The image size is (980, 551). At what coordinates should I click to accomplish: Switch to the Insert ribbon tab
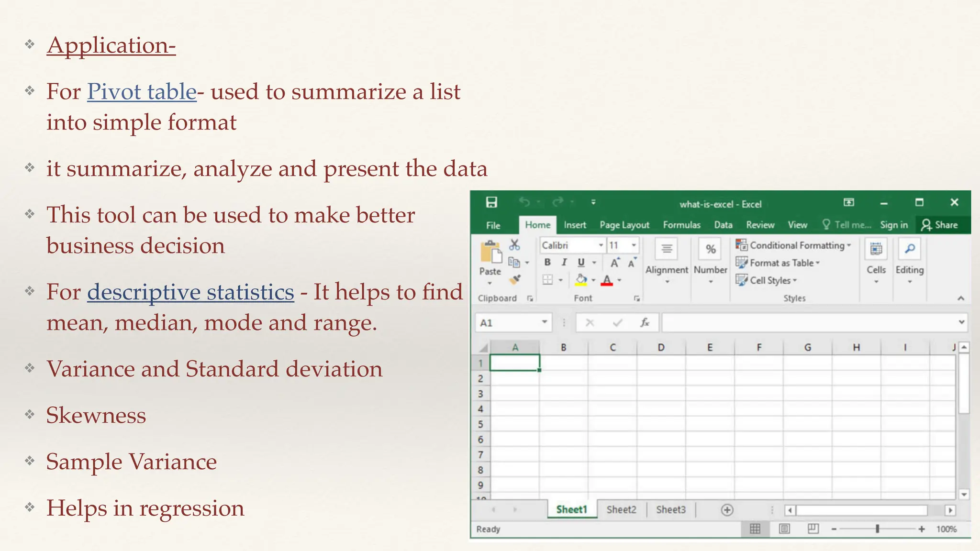click(x=575, y=225)
